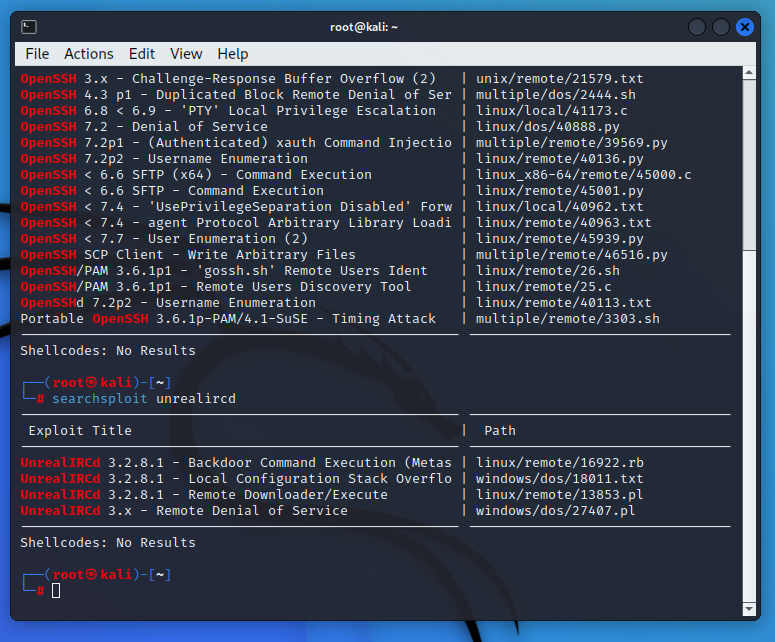Image resolution: width=775 pixels, height=642 pixels.
Task: Click the path multiple/remote/3303.sh
Action: 567,318
